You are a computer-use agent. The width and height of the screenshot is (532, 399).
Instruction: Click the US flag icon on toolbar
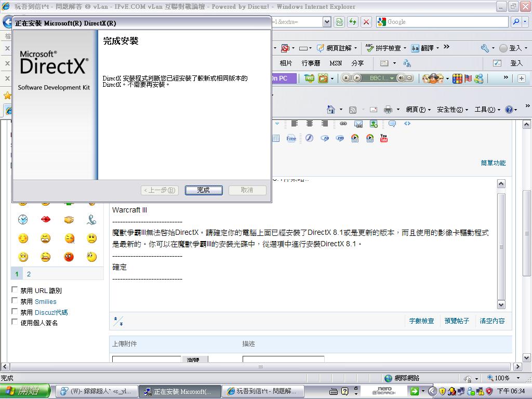468,79
